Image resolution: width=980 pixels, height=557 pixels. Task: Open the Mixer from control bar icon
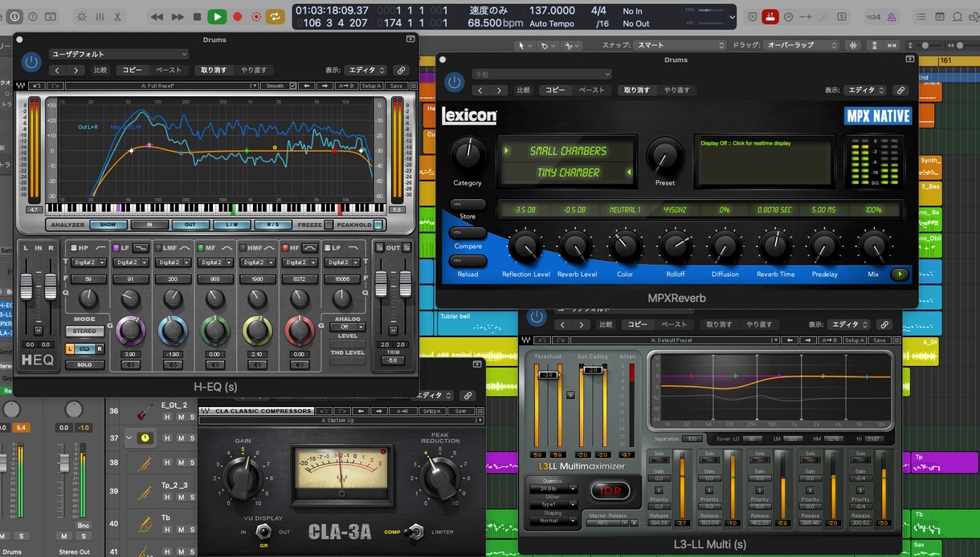[x=99, y=16]
